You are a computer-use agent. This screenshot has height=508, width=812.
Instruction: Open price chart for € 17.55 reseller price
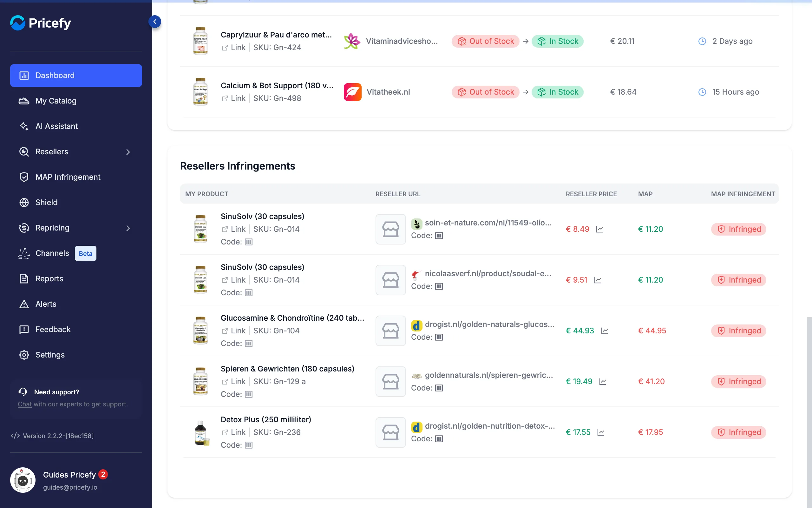pyautogui.click(x=601, y=432)
